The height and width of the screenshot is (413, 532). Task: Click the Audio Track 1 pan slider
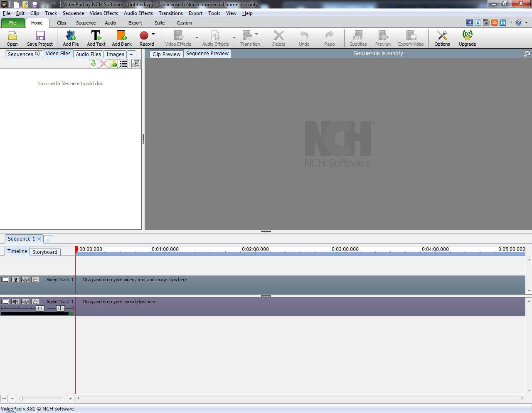(x=60, y=308)
